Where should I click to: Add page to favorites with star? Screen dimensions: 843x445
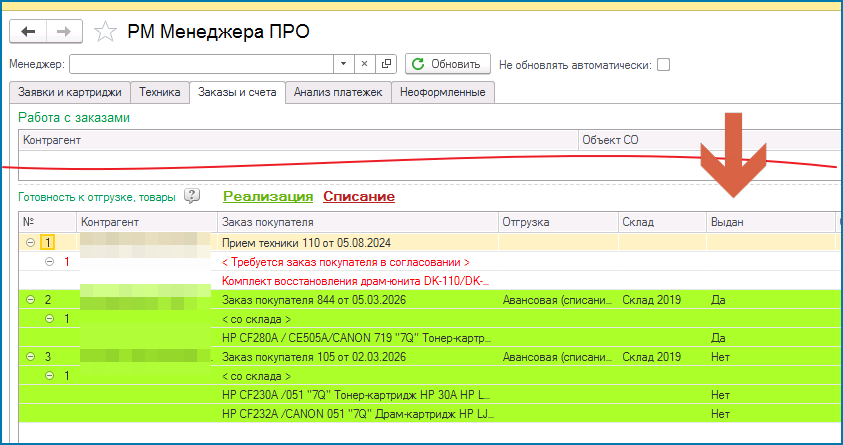tap(104, 32)
